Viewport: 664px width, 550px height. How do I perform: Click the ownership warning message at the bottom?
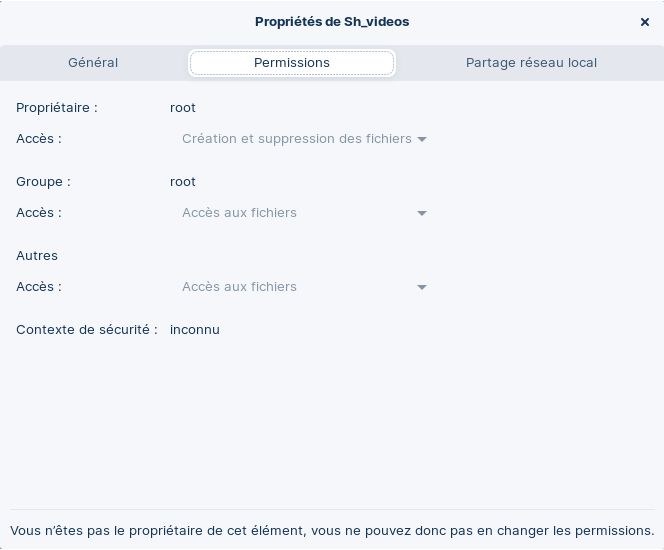coord(332,531)
